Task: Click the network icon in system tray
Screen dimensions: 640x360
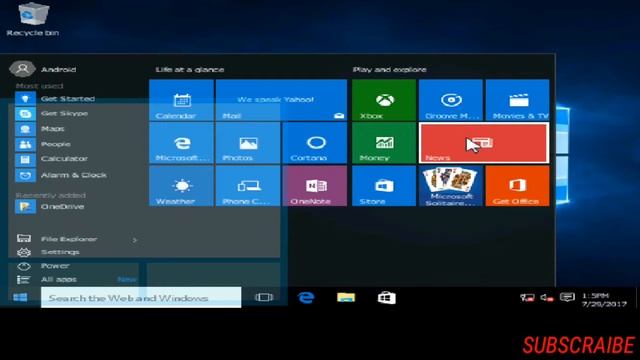Action: coord(527,298)
